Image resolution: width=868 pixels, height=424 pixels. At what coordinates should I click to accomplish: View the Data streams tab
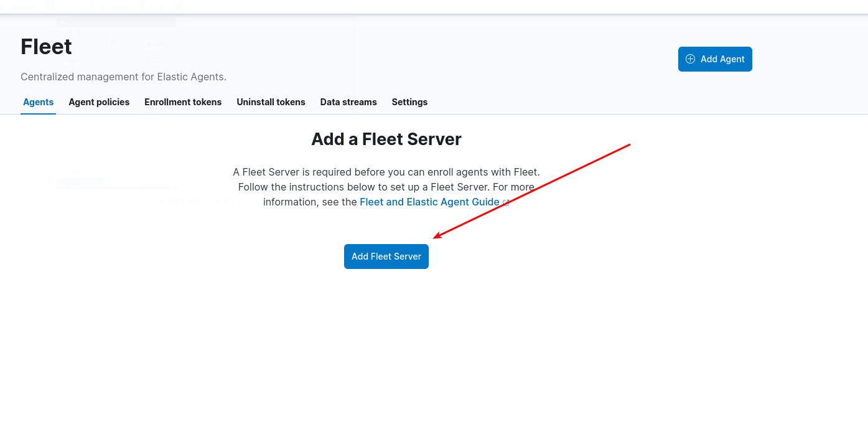click(348, 102)
